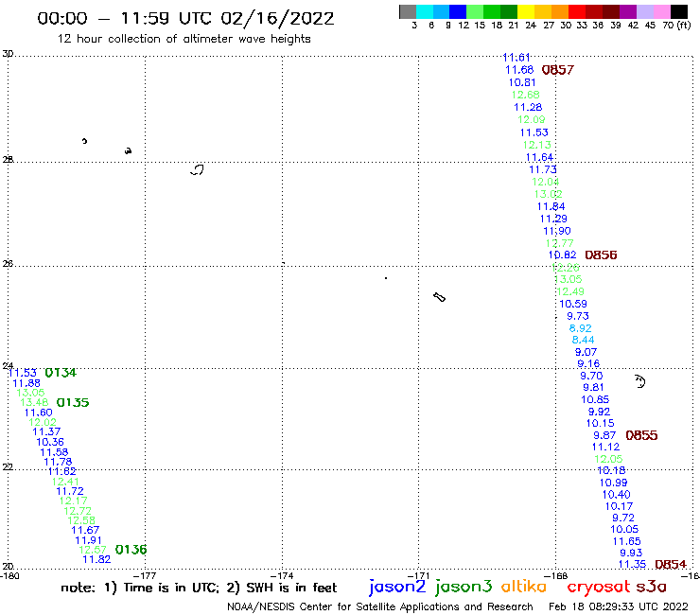Click the pure blue legend swatch

click(x=458, y=11)
